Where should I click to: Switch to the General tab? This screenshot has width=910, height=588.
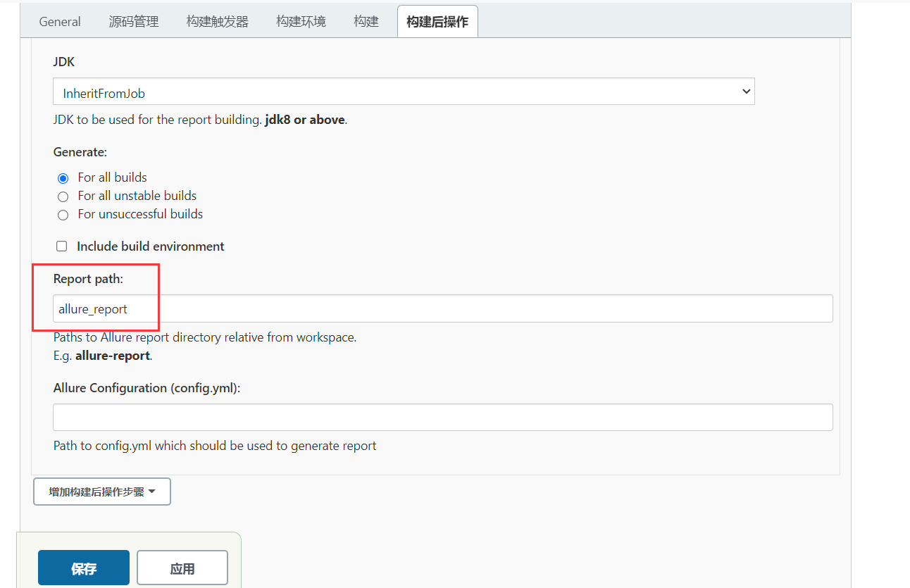point(60,21)
